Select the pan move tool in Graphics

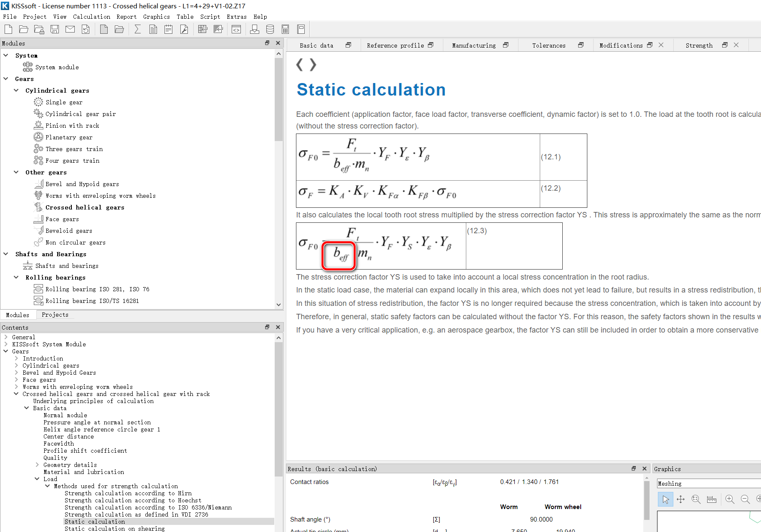[x=681, y=499]
